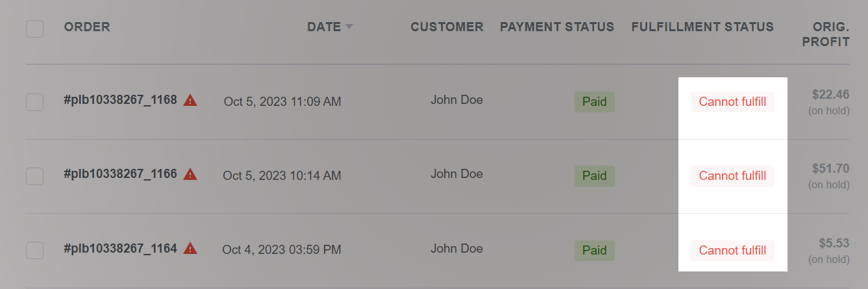The width and height of the screenshot is (868, 289).
Task: Click Cannot fulfill status for order 1168
Action: tap(732, 102)
